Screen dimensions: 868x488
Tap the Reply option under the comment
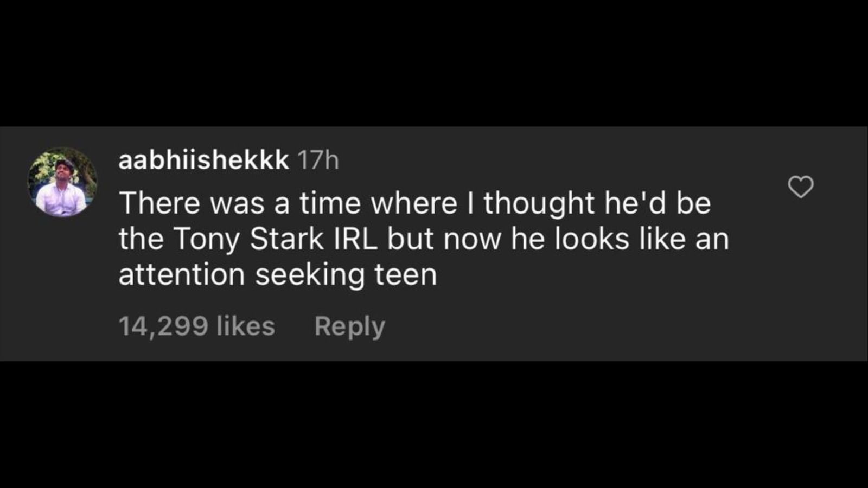click(350, 325)
